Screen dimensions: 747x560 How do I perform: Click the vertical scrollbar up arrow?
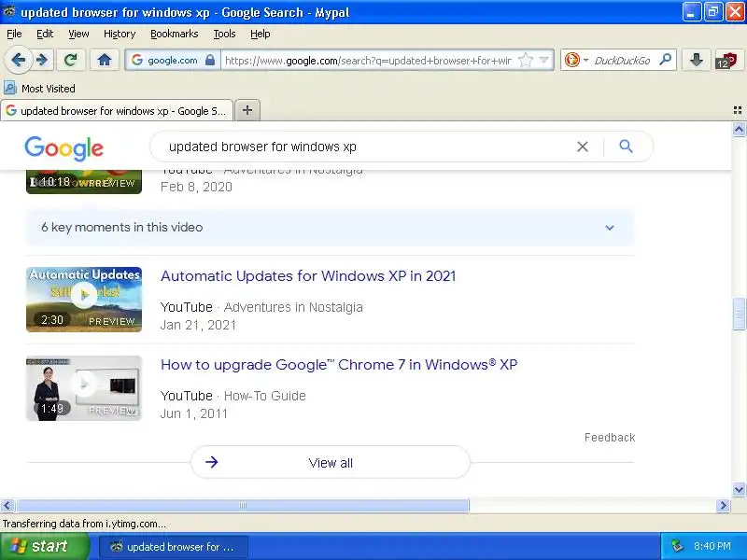[x=739, y=129]
